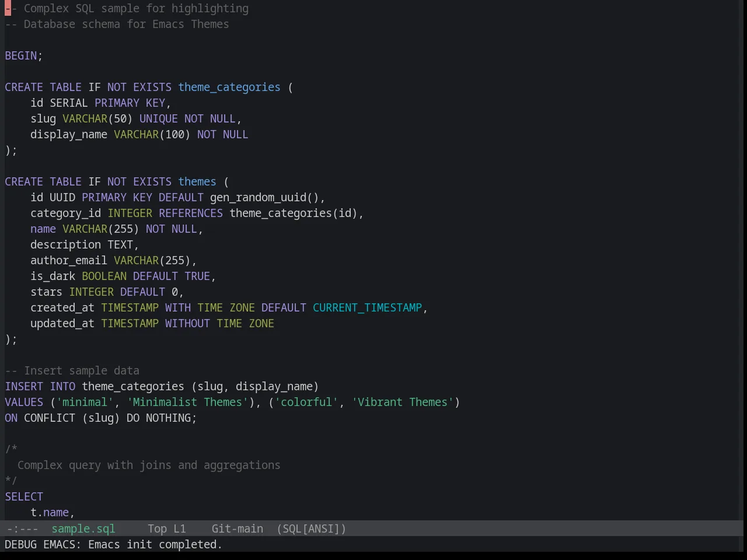Click BOOLEAN on the is_dark line
747x560 pixels.
(x=104, y=276)
